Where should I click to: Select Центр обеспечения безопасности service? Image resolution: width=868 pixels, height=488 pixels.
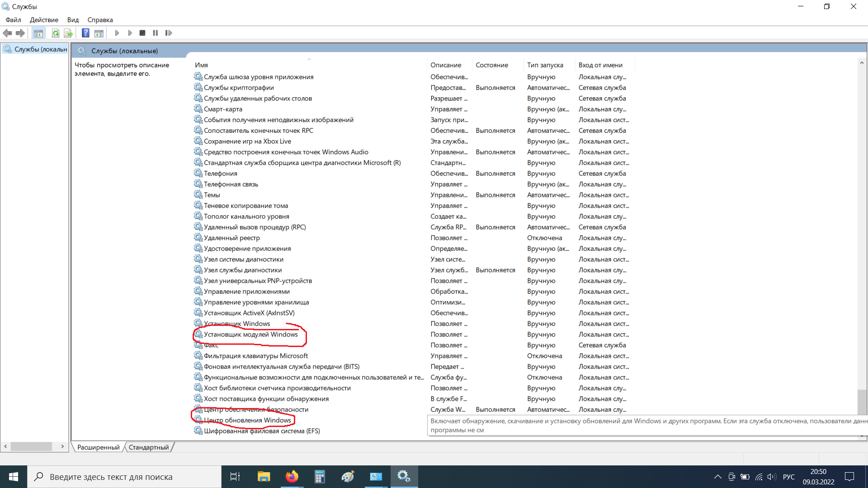(256, 409)
